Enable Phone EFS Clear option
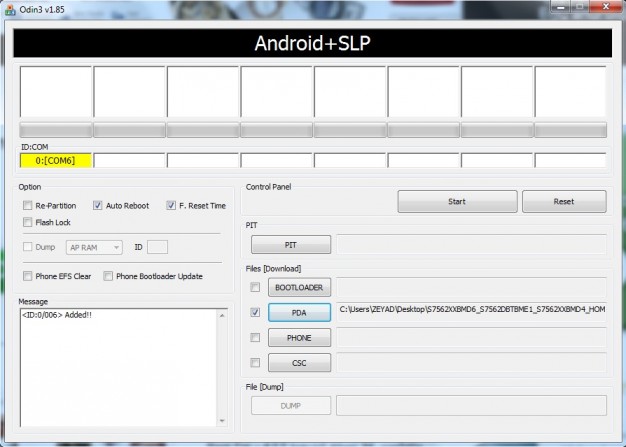Viewport: 626px width, 447px height. [x=28, y=276]
